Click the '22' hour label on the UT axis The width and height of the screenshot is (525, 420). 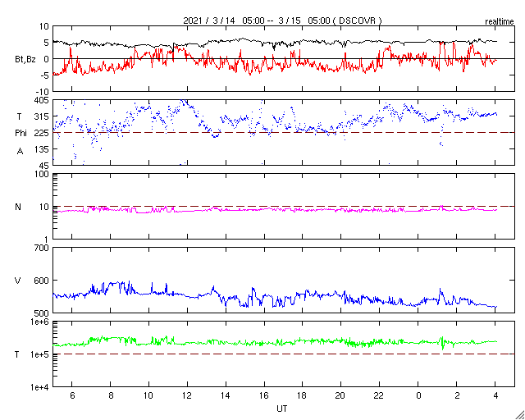(x=379, y=395)
